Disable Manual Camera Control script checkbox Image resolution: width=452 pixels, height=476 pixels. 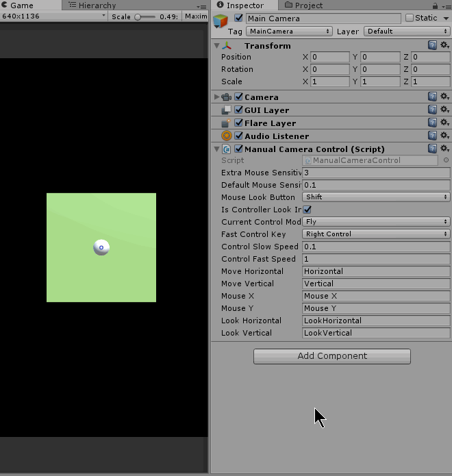pos(239,149)
